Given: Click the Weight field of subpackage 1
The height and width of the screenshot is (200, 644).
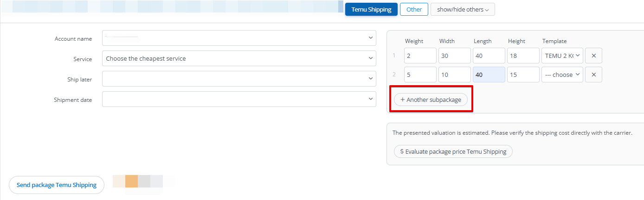Looking at the screenshot, I should pos(420,56).
